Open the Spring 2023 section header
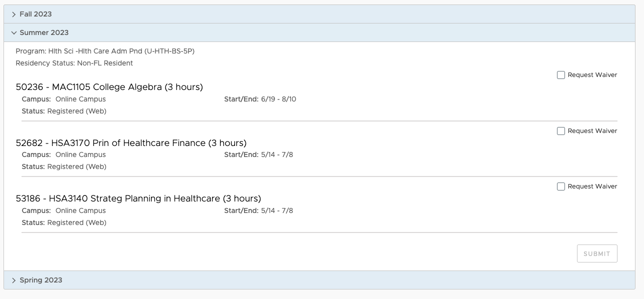The width and height of the screenshot is (644, 299). pyautogui.click(x=319, y=280)
